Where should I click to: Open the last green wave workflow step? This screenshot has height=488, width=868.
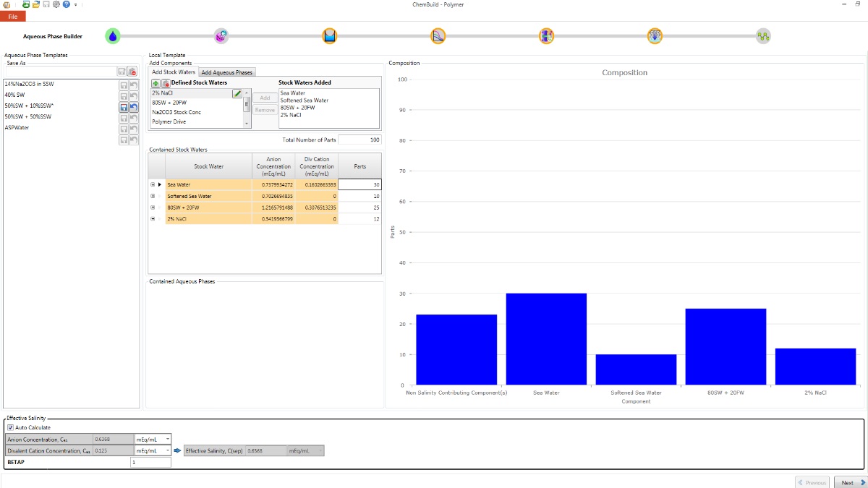point(763,35)
